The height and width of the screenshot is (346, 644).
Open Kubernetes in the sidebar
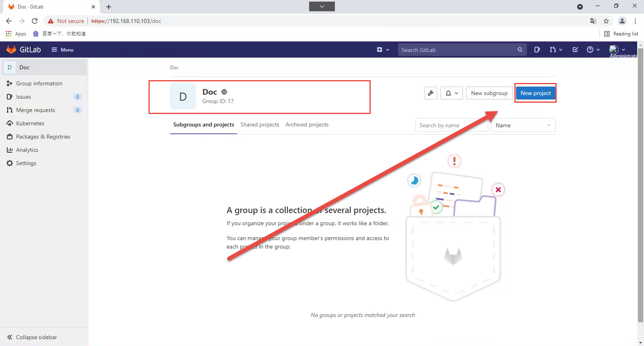44,123
